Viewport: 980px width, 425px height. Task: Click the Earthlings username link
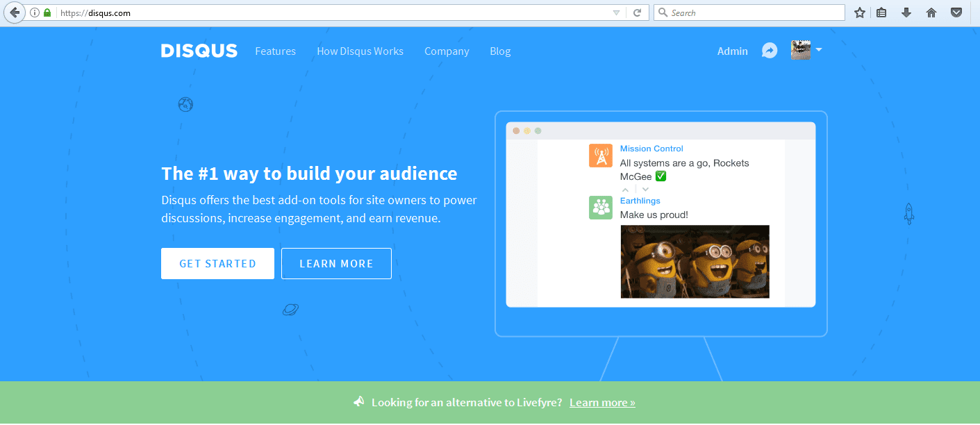pos(640,201)
